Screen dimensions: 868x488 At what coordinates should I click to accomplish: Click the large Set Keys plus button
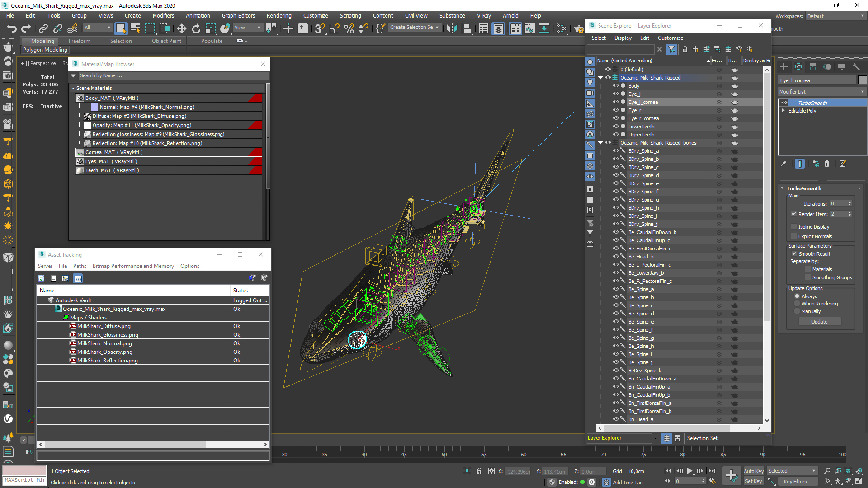[x=731, y=475]
